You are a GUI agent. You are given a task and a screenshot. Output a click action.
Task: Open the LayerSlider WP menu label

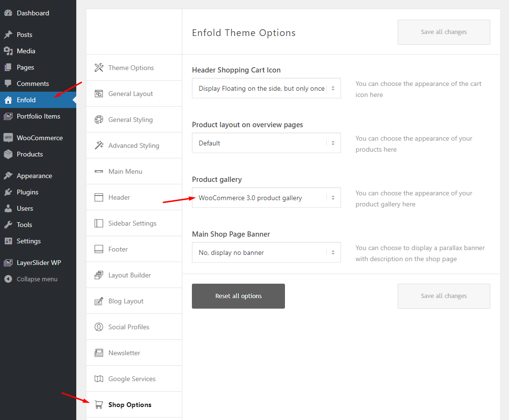pyautogui.click(x=39, y=263)
